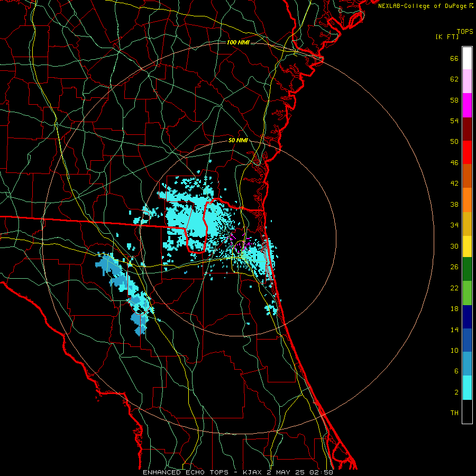Click the 100 NMI range ring label
Viewport: 476px width, 476px height.
coord(238,42)
